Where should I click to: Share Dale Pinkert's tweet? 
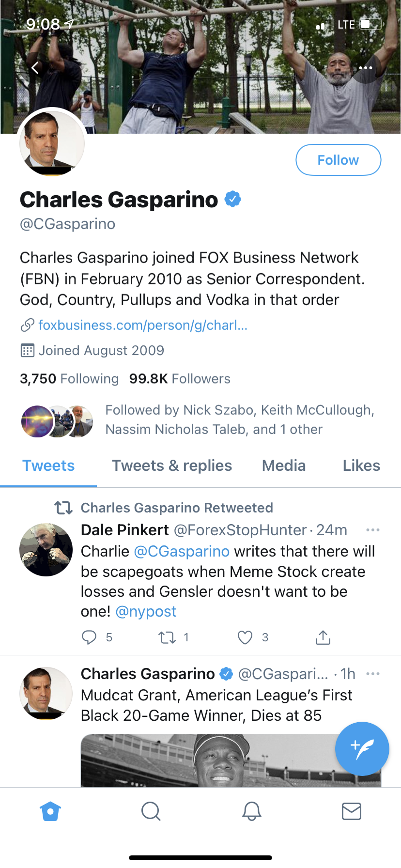tap(323, 637)
